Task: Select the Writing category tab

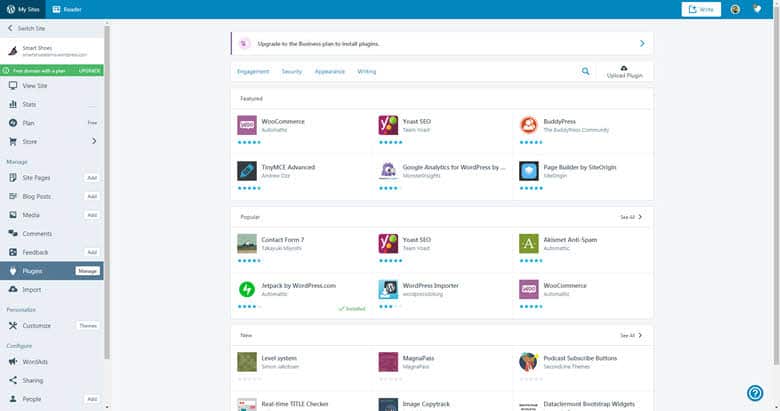Action: coord(367,72)
